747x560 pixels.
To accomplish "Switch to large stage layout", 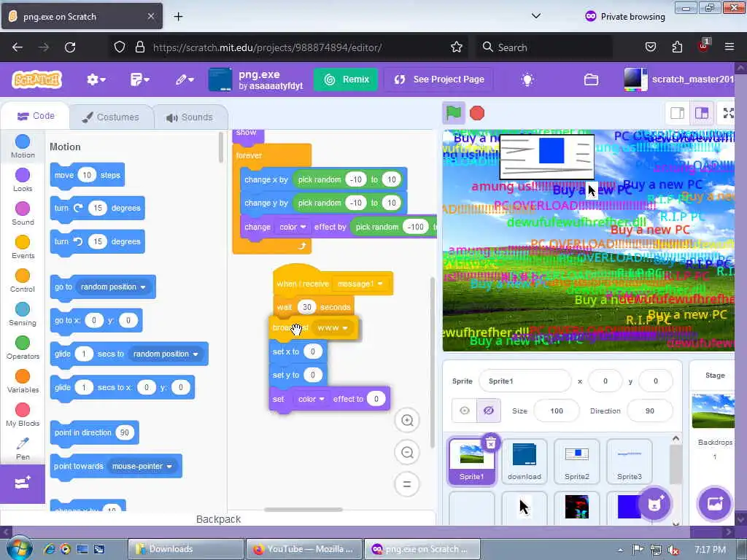I will pos(702,113).
